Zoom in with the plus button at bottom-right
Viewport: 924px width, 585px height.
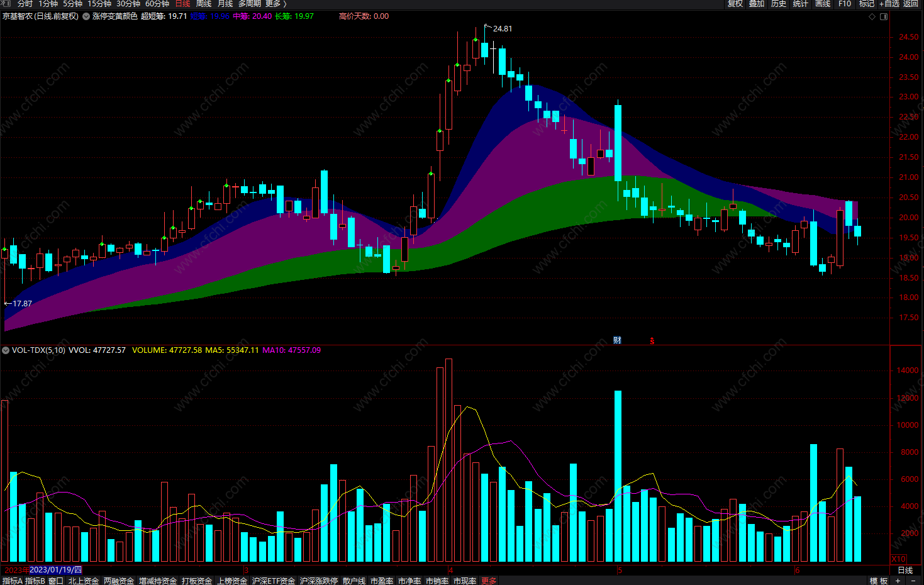click(898, 581)
